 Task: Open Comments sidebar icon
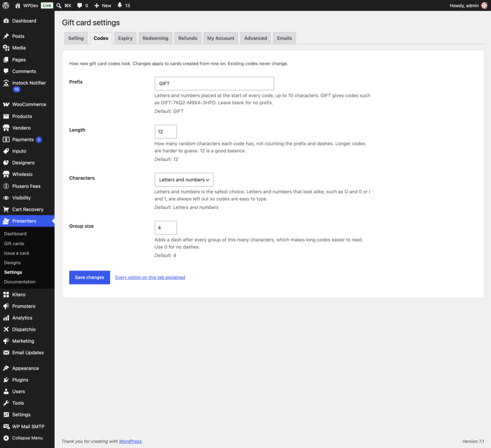(6, 71)
